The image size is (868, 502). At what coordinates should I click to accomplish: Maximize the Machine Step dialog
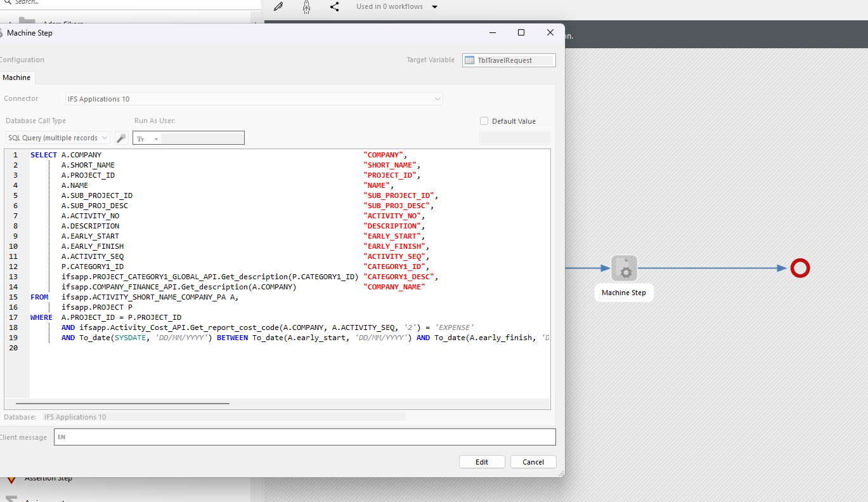coord(521,32)
